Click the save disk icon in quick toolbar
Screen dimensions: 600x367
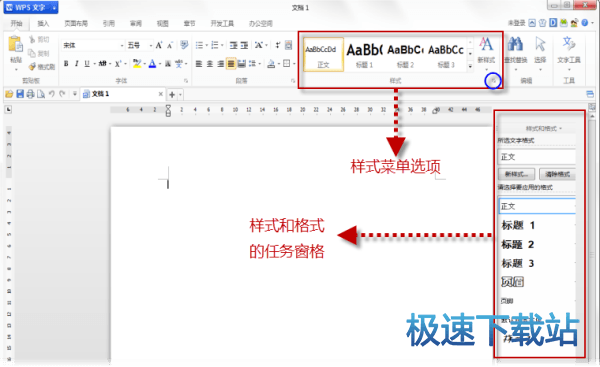[20, 94]
